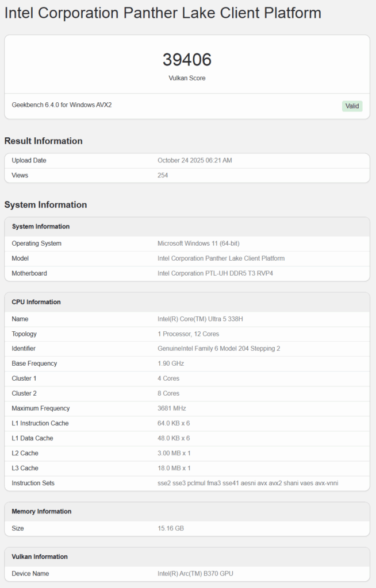Viewport: 376px width, 588px height.
Task: Click the Geekbench 6.4.0 version text
Action: click(x=62, y=105)
